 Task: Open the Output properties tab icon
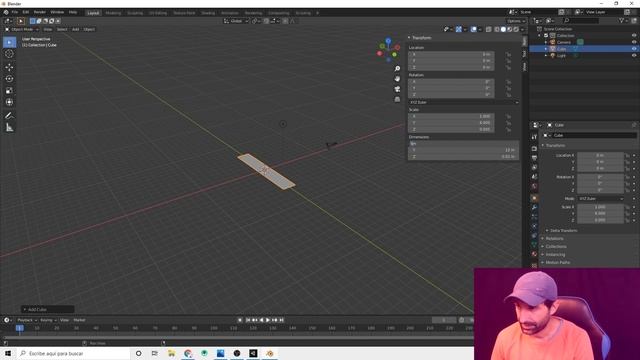coord(534,158)
